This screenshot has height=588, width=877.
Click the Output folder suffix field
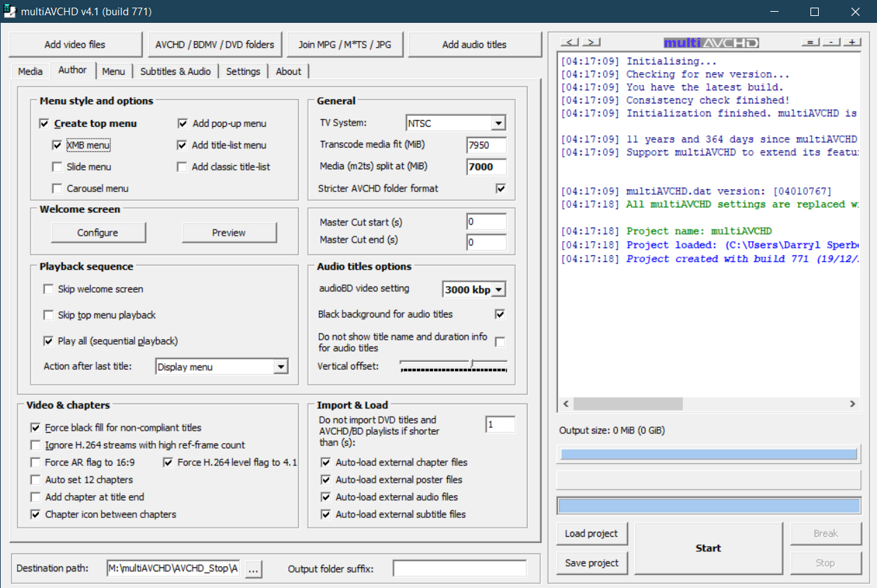(x=459, y=569)
